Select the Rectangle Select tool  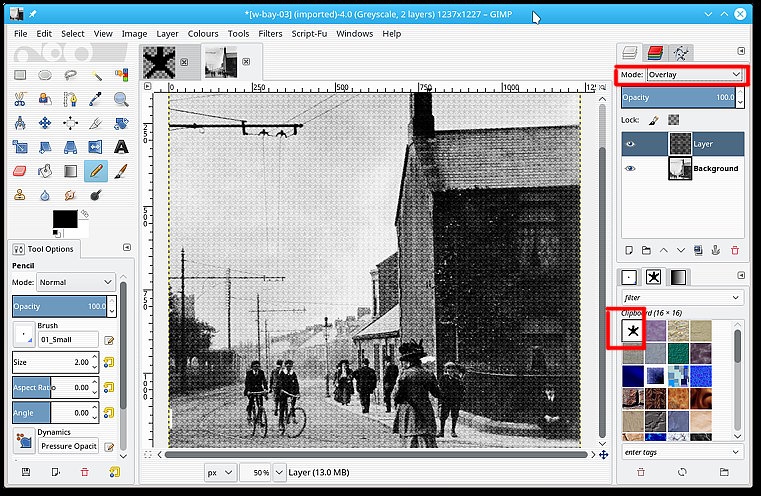(x=21, y=74)
